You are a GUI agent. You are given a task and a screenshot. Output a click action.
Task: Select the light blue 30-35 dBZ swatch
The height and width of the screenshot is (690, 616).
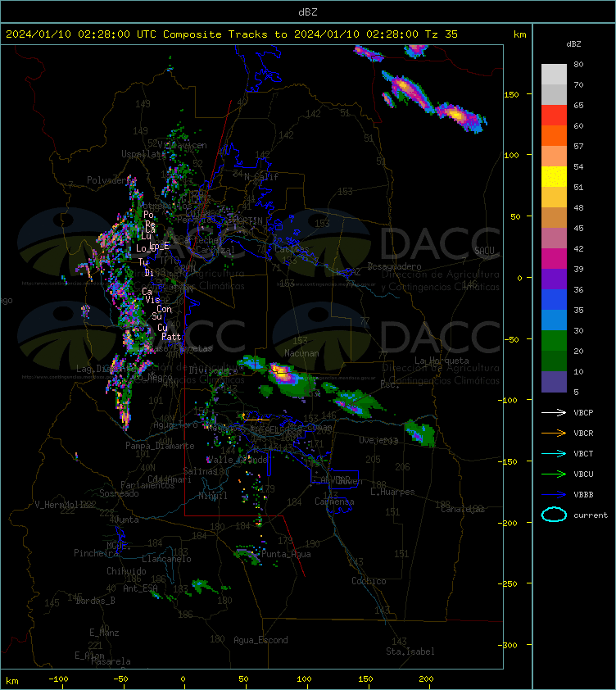(554, 320)
